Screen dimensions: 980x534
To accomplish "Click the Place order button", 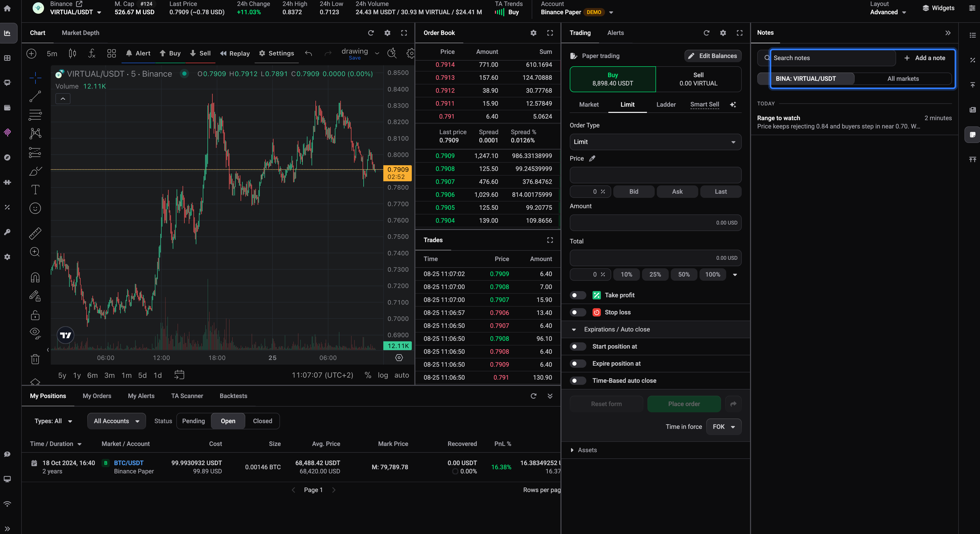I will (684, 404).
